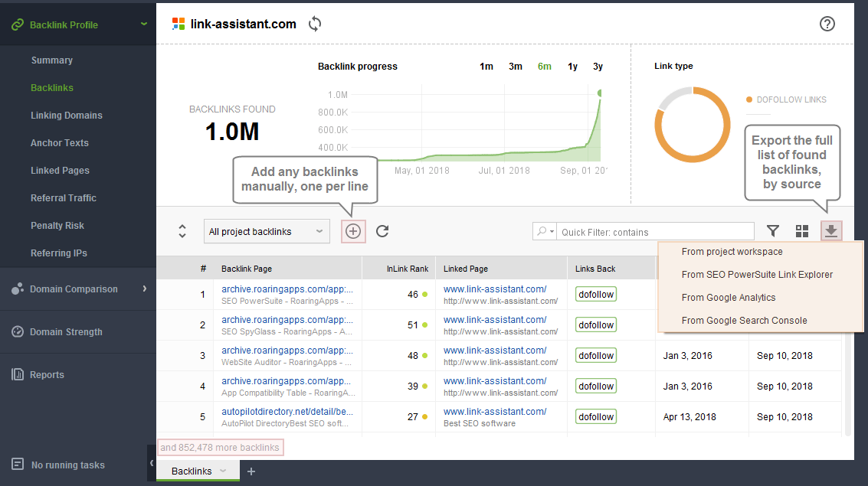Click the No running tasks list icon
868x486 pixels.
18,464
